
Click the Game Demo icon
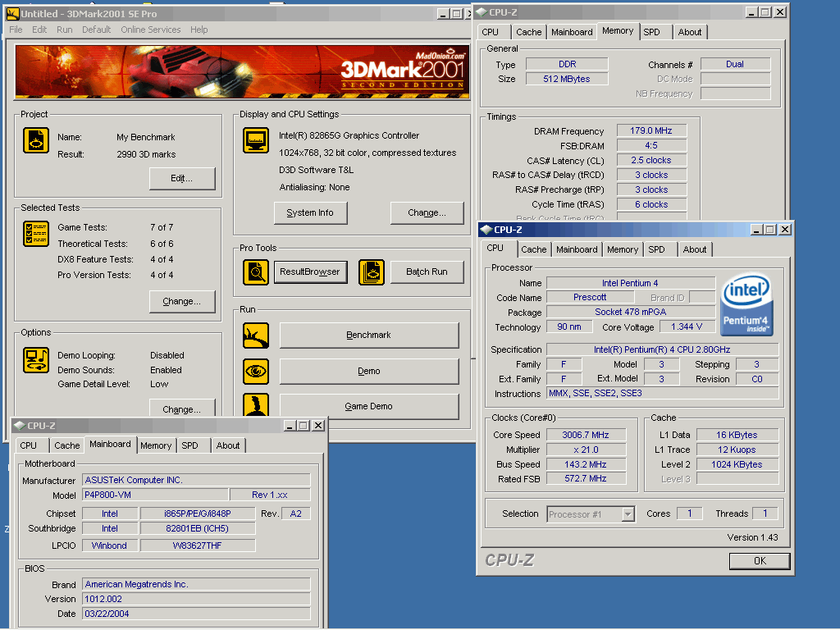[x=256, y=405]
